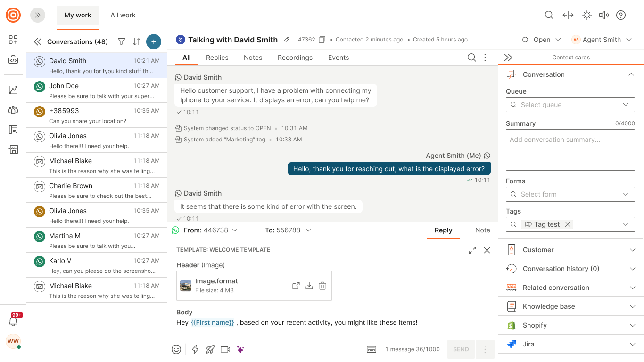
Task: Click the sort conversations arrows icon
Action: pyautogui.click(x=137, y=42)
